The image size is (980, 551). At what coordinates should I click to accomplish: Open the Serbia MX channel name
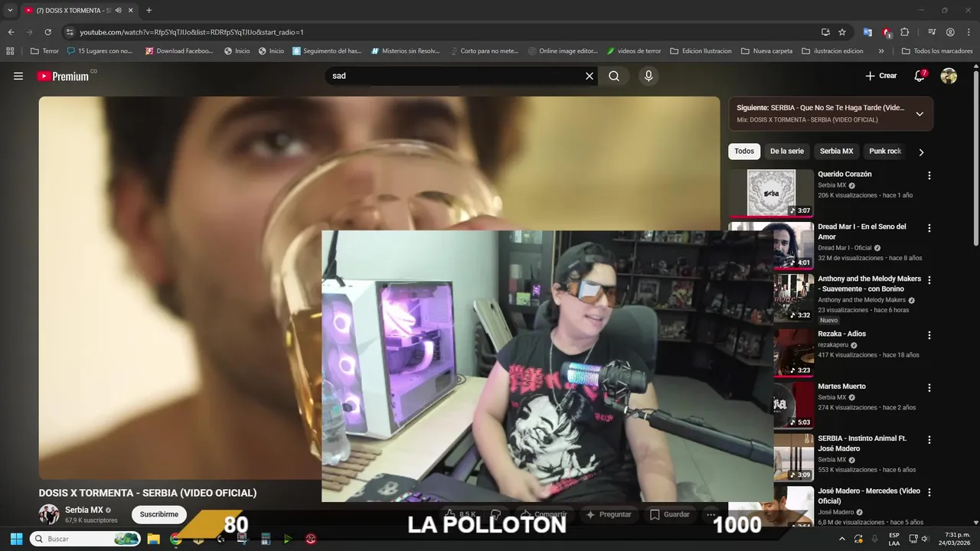pyautogui.click(x=83, y=510)
